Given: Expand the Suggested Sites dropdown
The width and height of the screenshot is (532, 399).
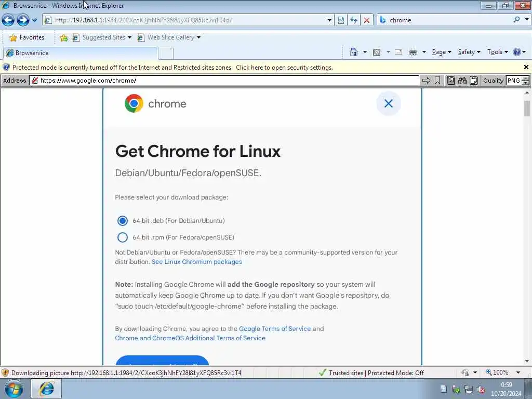Looking at the screenshot, I should (x=129, y=37).
